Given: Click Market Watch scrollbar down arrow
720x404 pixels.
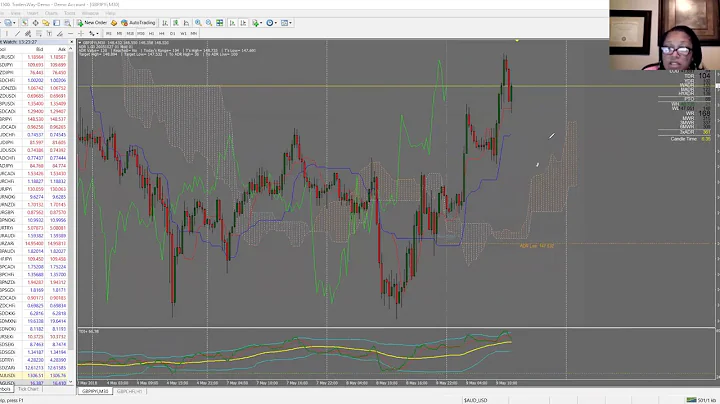Looking at the screenshot, I should 71,382.
